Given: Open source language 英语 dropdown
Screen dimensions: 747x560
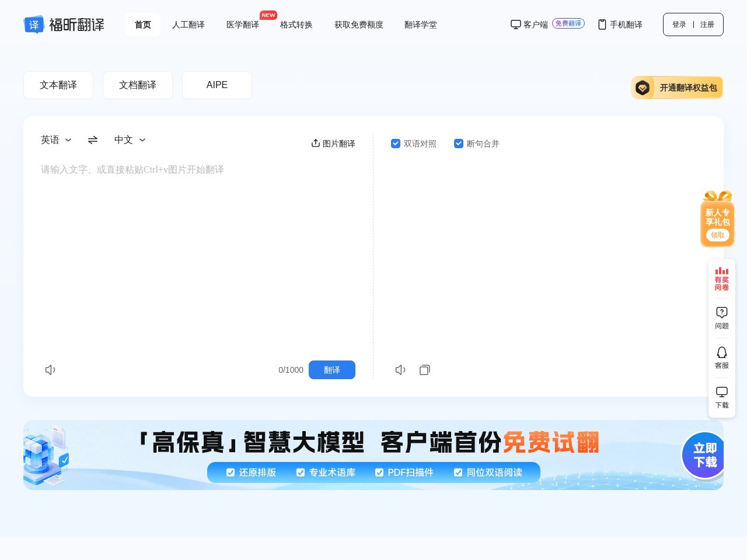Looking at the screenshot, I should click(x=56, y=140).
